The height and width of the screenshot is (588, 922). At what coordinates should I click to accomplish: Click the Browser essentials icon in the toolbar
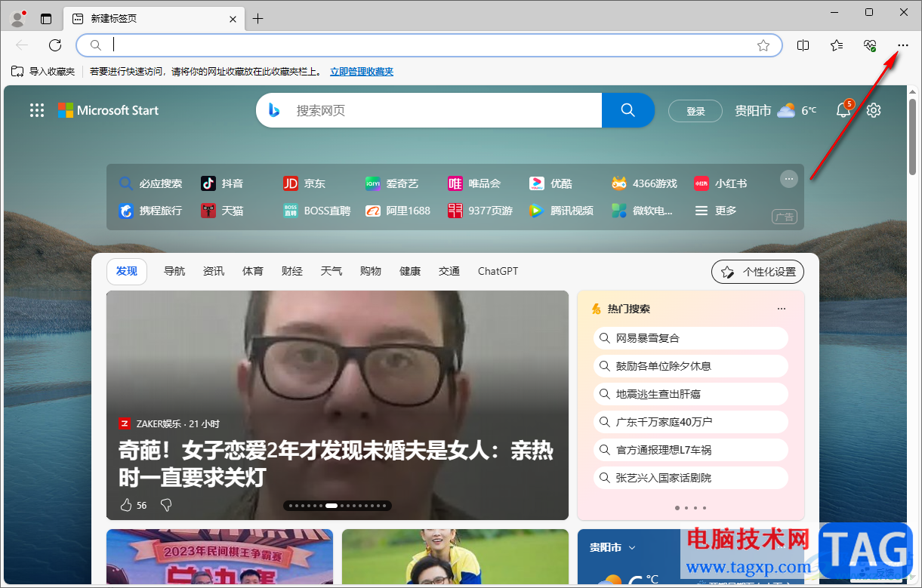coord(868,45)
